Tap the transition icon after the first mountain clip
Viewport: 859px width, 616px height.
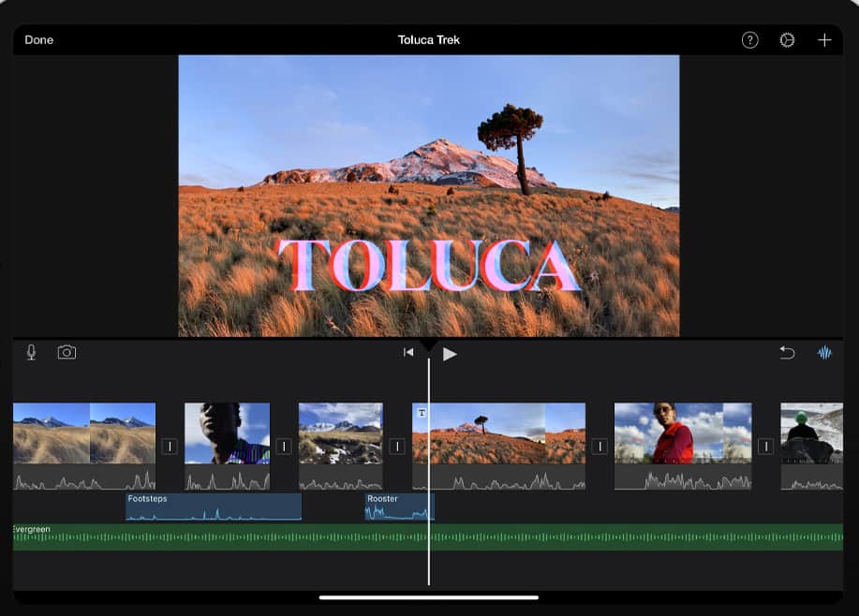click(169, 447)
